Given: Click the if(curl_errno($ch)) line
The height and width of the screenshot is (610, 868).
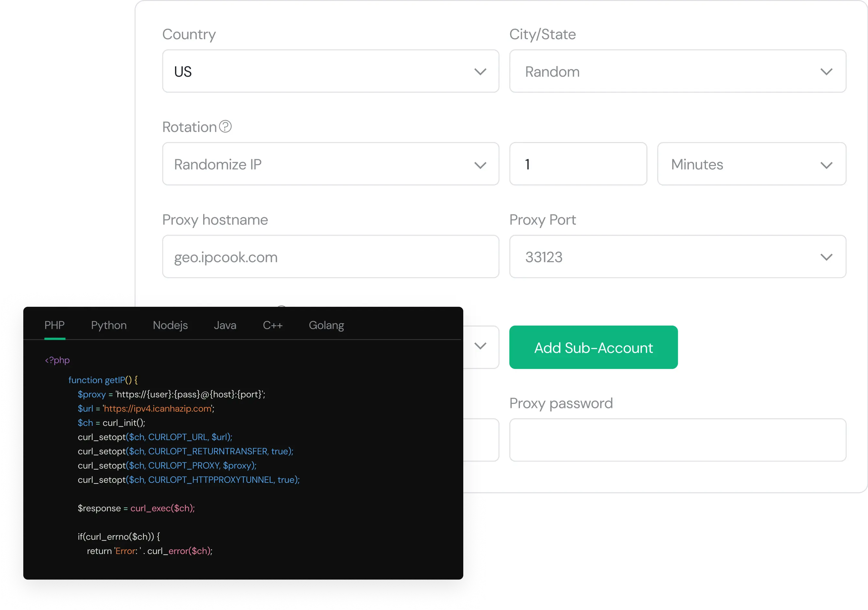Looking at the screenshot, I should [x=119, y=536].
